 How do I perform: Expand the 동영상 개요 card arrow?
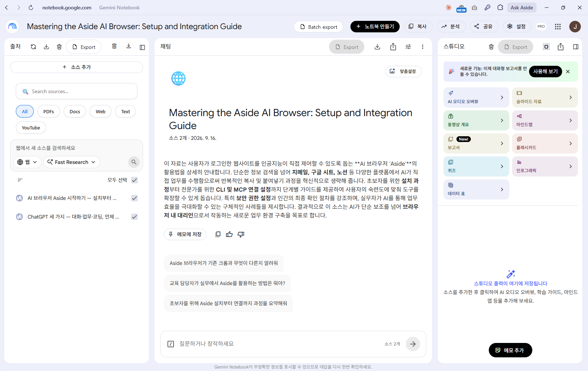[502, 120]
